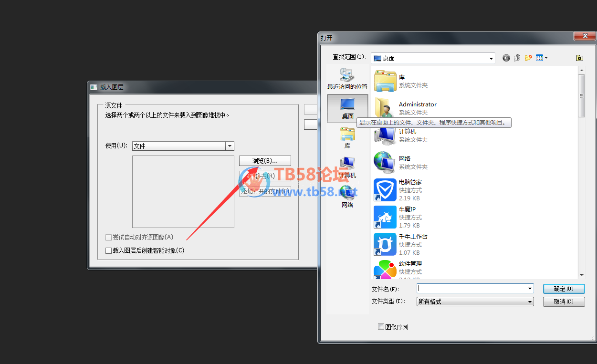Image resolution: width=597 pixels, height=364 pixels.
Task: Click the 浏览 browse button
Action: point(265,161)
